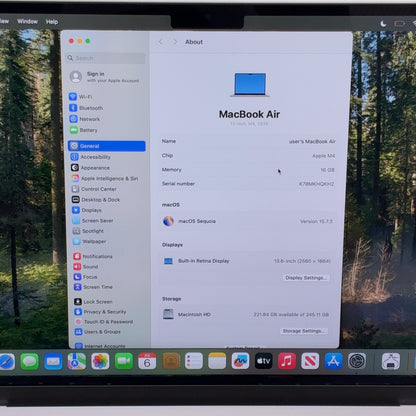Open Maps from the Dock
This screenshot has width=416, height=416.
(77, 361)
